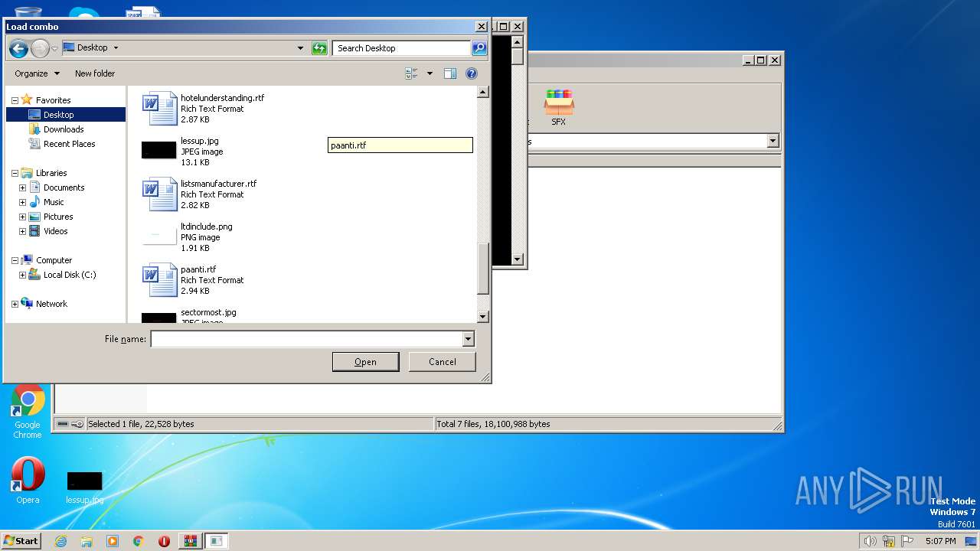This screenshot has width=980, height=551.
Task: Expand the Music library node
Action: coord(22,202)
